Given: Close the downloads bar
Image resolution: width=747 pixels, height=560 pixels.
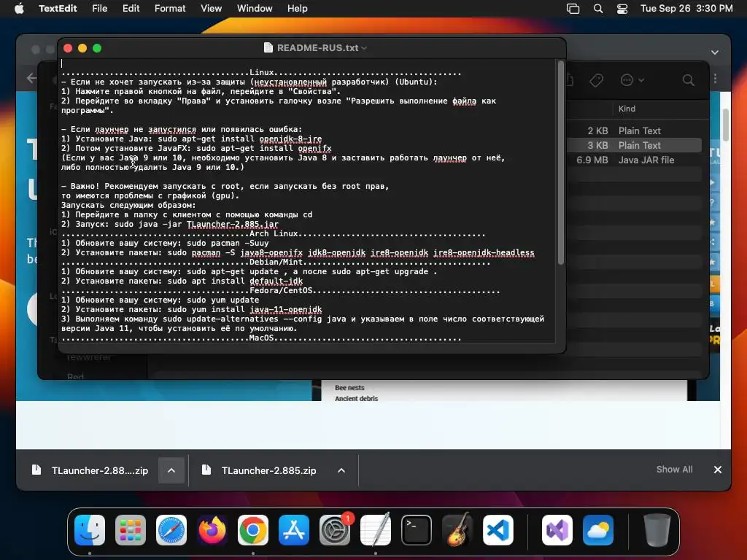Looking at the screenshot, I should 718,470.
